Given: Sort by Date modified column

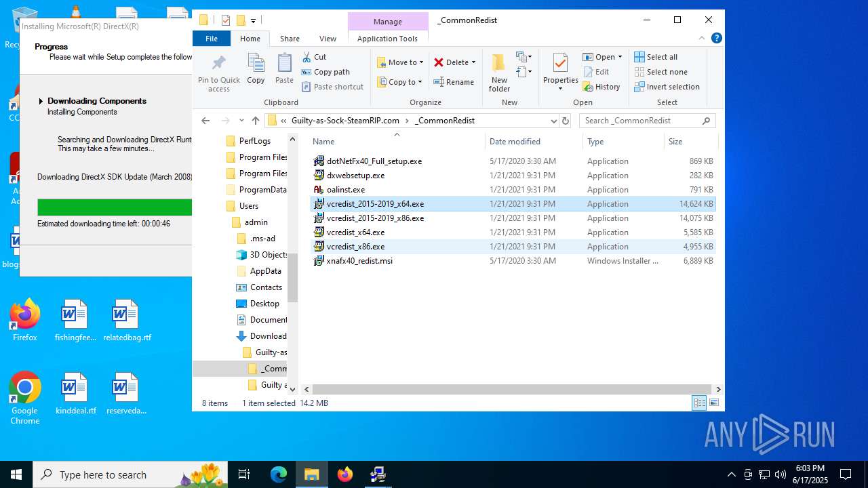Looking at the screenshot, I should pos(534,142).
